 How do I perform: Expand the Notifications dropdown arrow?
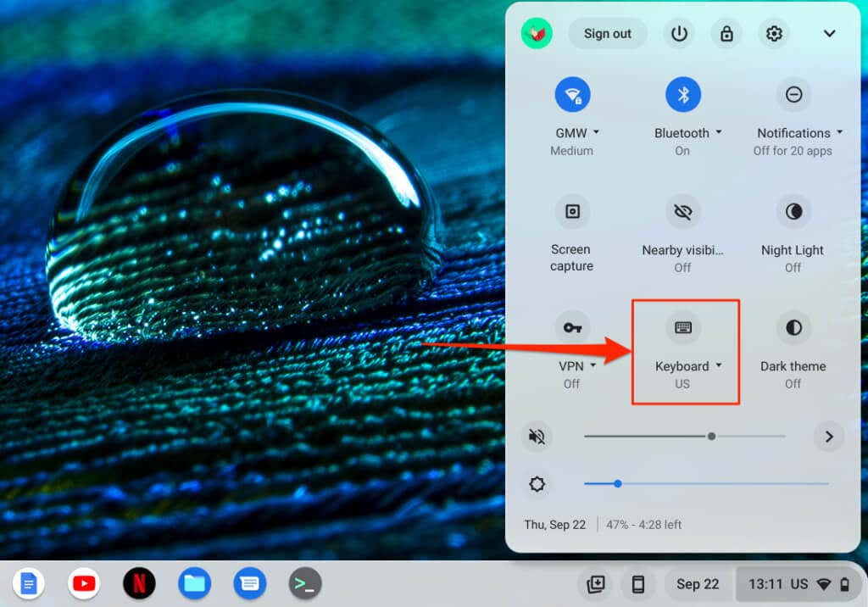click(x=840, y=132)
